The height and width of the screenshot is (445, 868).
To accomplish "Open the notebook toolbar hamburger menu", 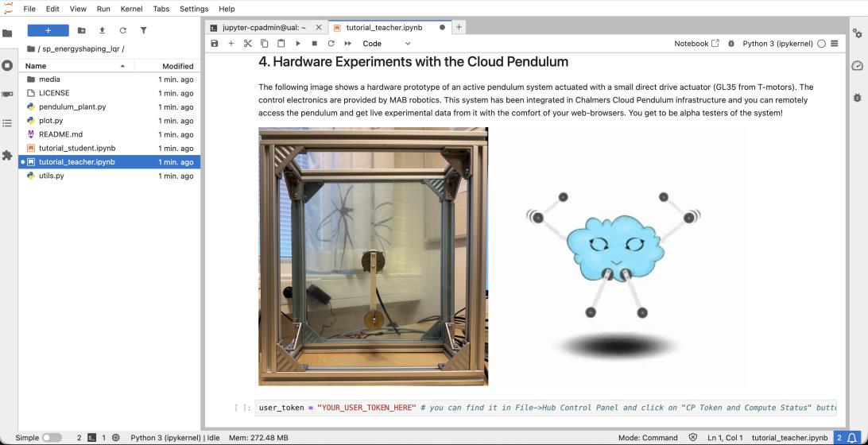I will [835, 43].
